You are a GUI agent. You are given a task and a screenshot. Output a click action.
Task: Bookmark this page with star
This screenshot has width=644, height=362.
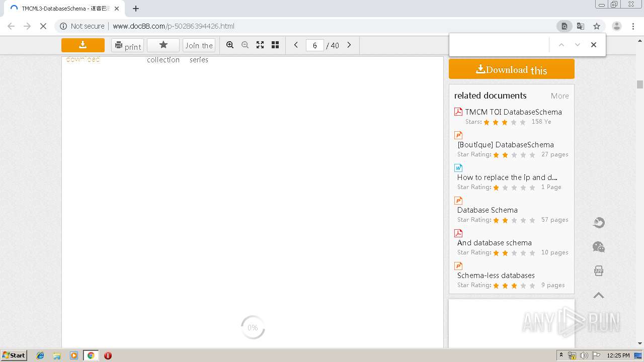pos(597,26)
